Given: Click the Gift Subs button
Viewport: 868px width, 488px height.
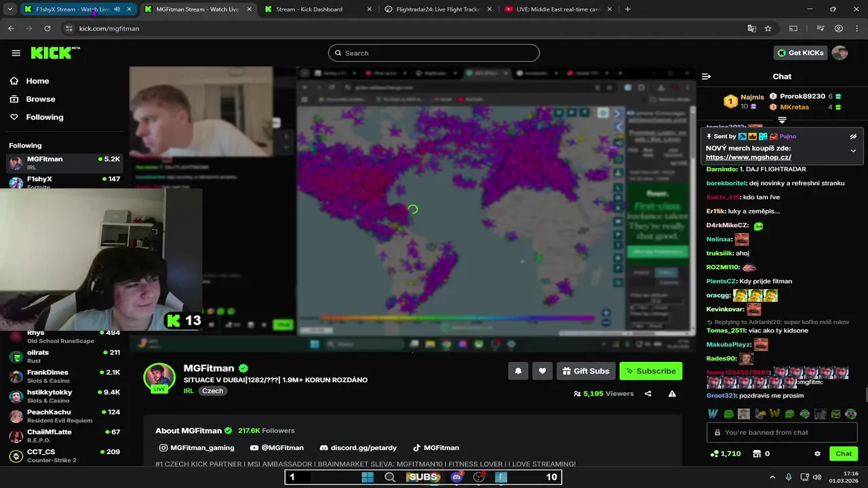Looking at the screenshot, I should click(x=586, y=371).
